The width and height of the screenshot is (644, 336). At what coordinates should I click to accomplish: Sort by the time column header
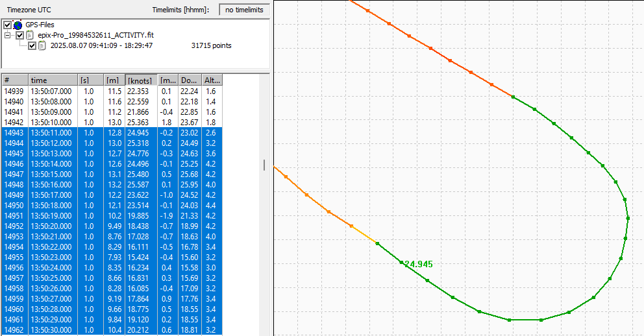53,80
